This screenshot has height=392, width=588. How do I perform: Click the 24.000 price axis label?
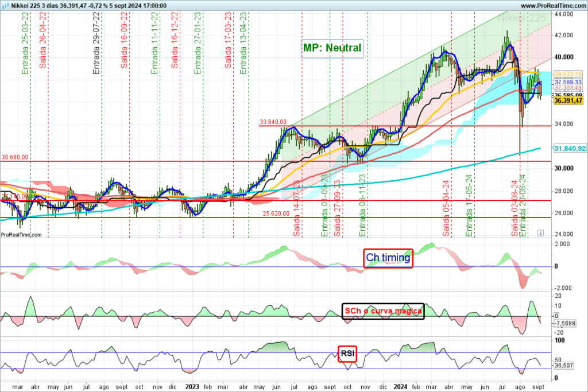point(564,234)
